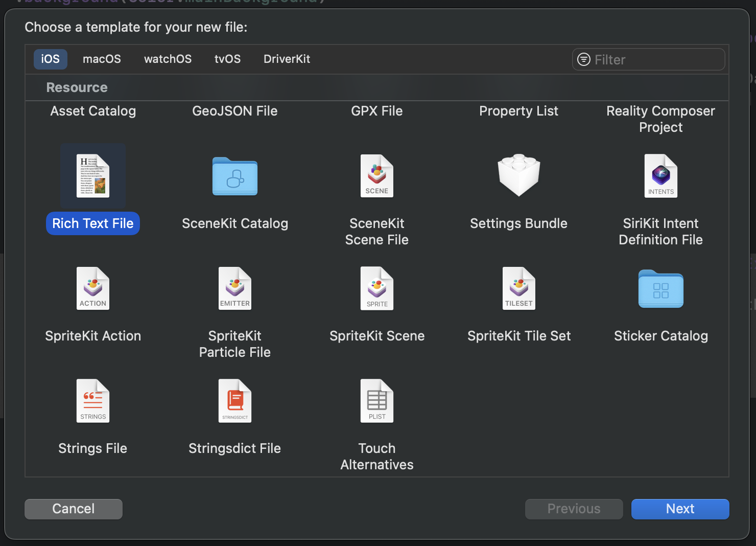The width and height of the screenshot is (756, 546).
Task: Click the Settings Bundle label
Action: pos(519,223)
